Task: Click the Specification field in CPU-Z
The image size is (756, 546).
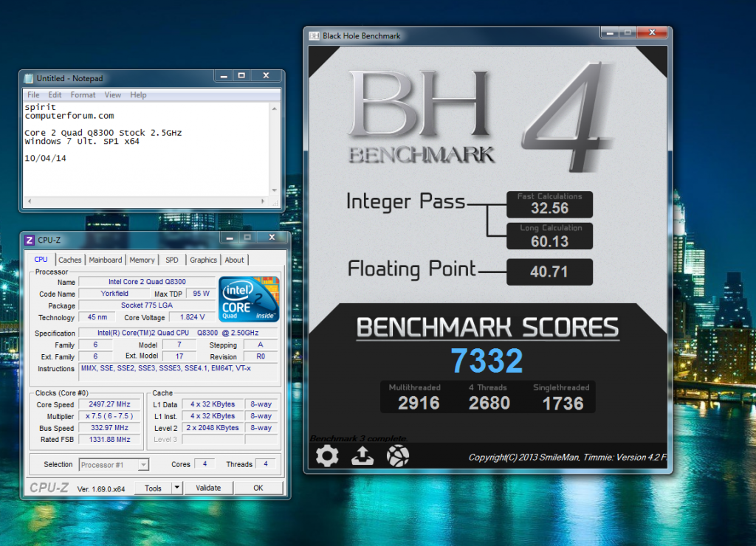Action: (x=178, y=333)
